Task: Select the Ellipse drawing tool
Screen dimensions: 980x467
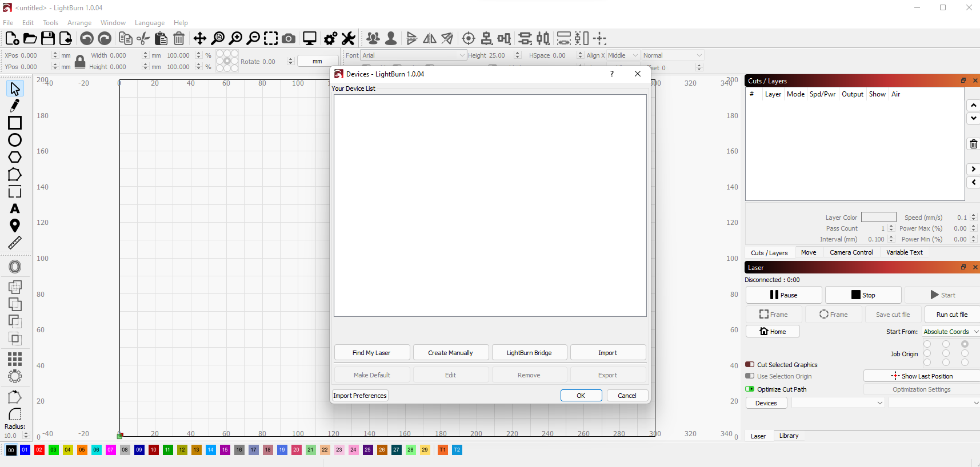Action: pyautogui.click(x=15, y=140)
